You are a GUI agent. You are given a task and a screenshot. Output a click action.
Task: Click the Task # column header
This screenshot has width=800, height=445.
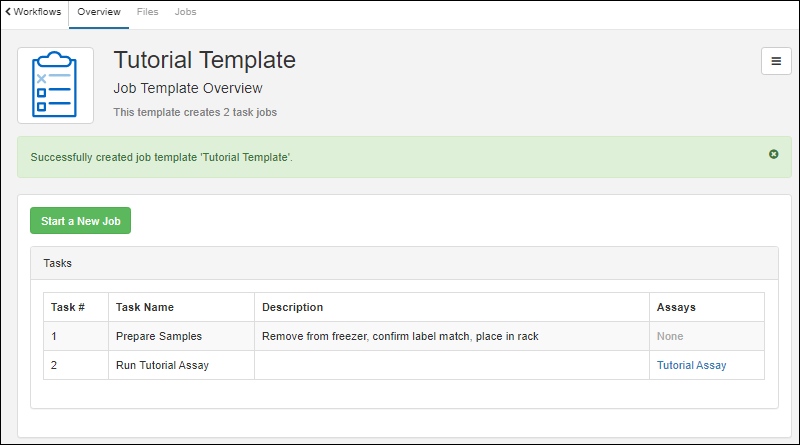click(68, 307)
